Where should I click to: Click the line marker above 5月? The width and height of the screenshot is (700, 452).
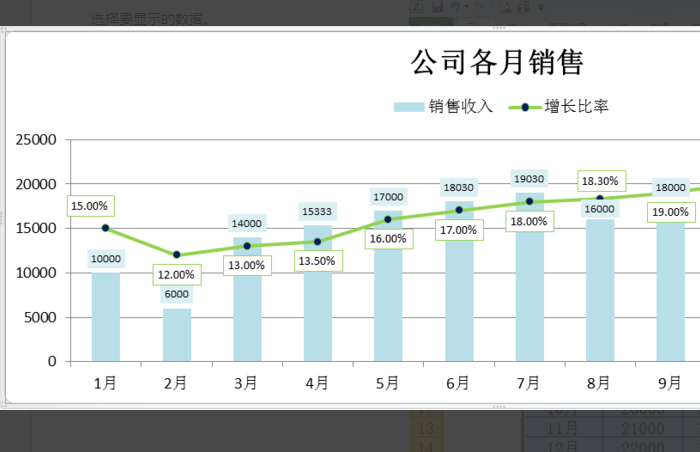[388, 219]
